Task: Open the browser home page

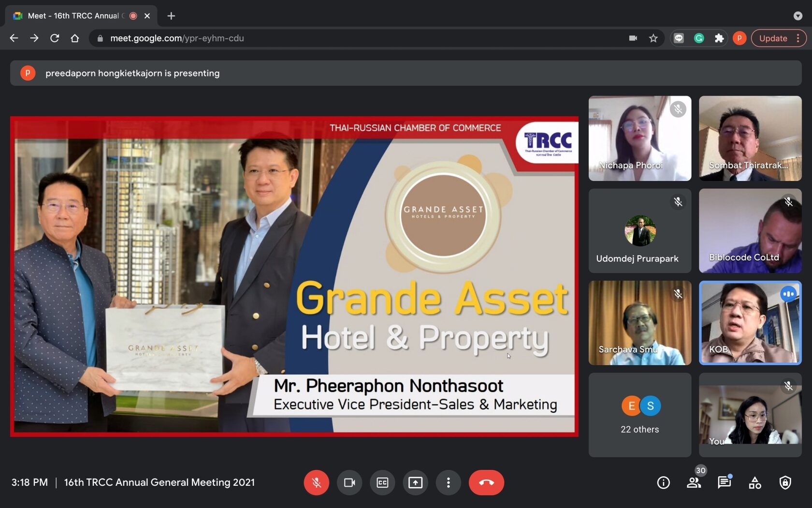Action: pyautogui.click(x=75, y=38)
